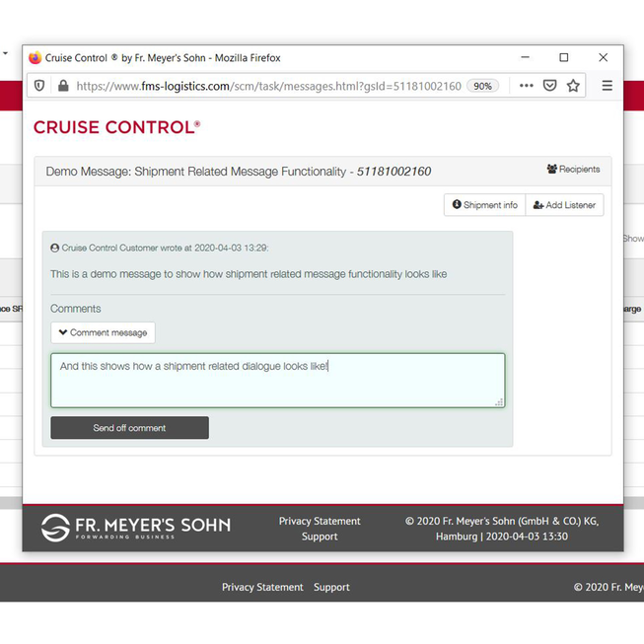Bookmark this page with the star icon

pos(573,86)
